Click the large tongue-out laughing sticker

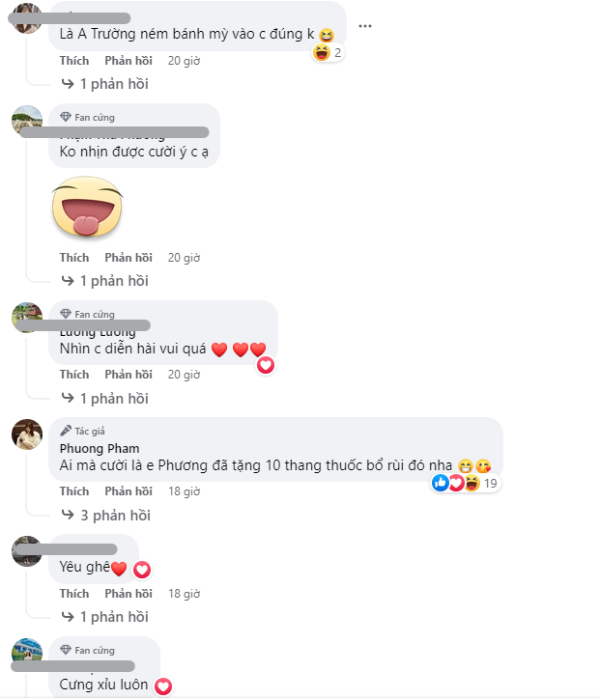coord(87,206)
